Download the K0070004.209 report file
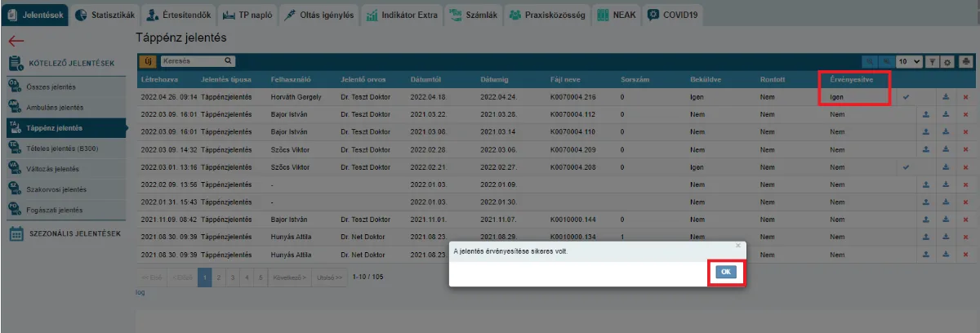Image resolution: width=980 pixels, height=333 pixels. tap(946, 149)
